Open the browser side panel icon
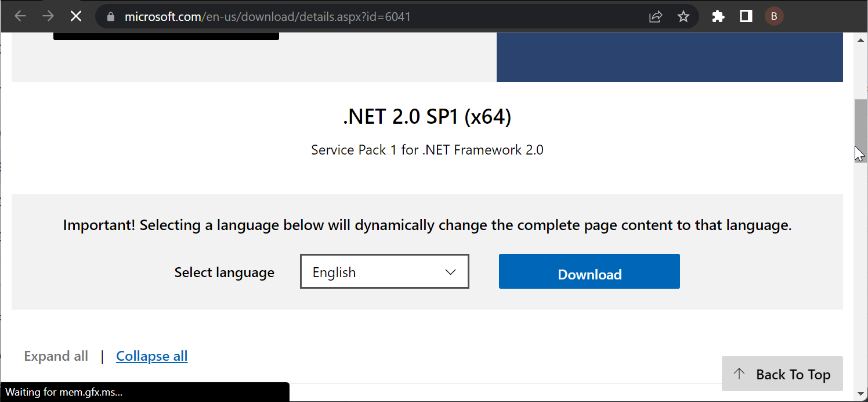 (x=746, y=16)
